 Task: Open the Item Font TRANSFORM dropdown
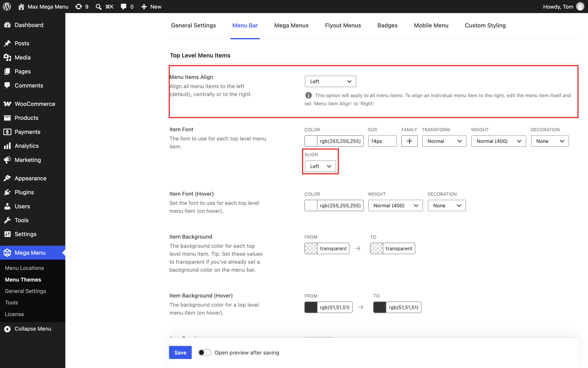(444, 141)
